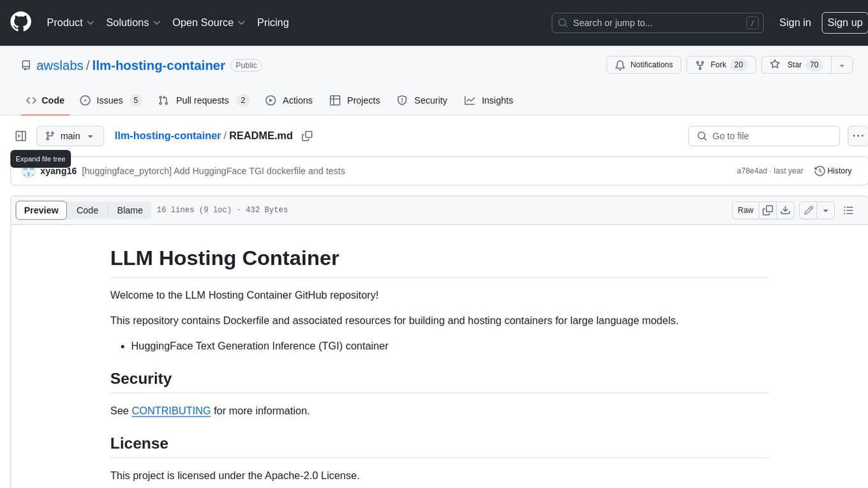View the file History
The image size is (868, 488).
[834, 171]
